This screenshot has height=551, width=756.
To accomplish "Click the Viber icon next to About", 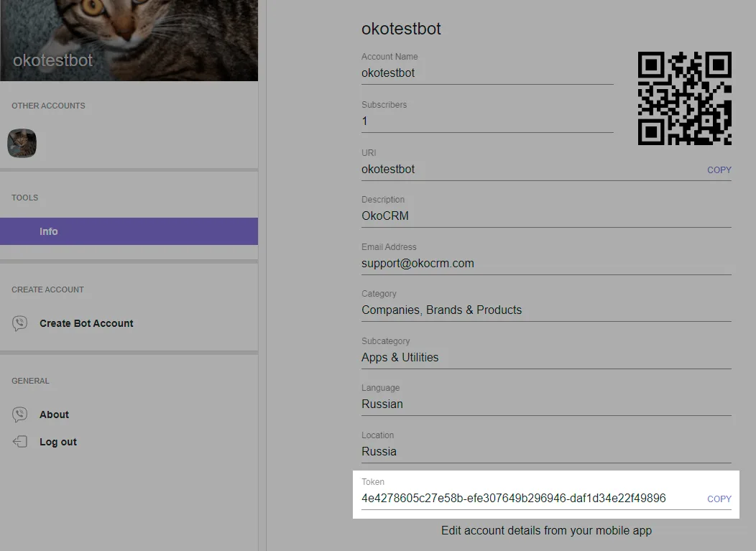I will point(20,415).
